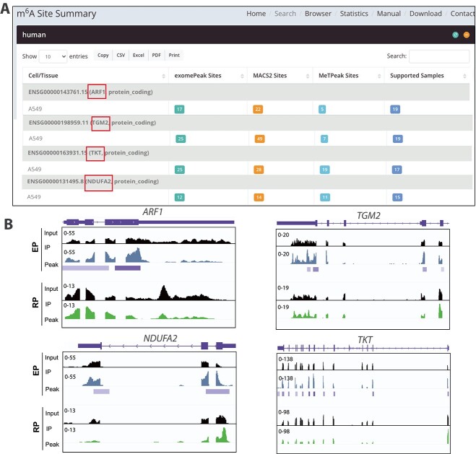
Task: Sort by exomePeak Sites column arrows
Action: click(242, 76)
